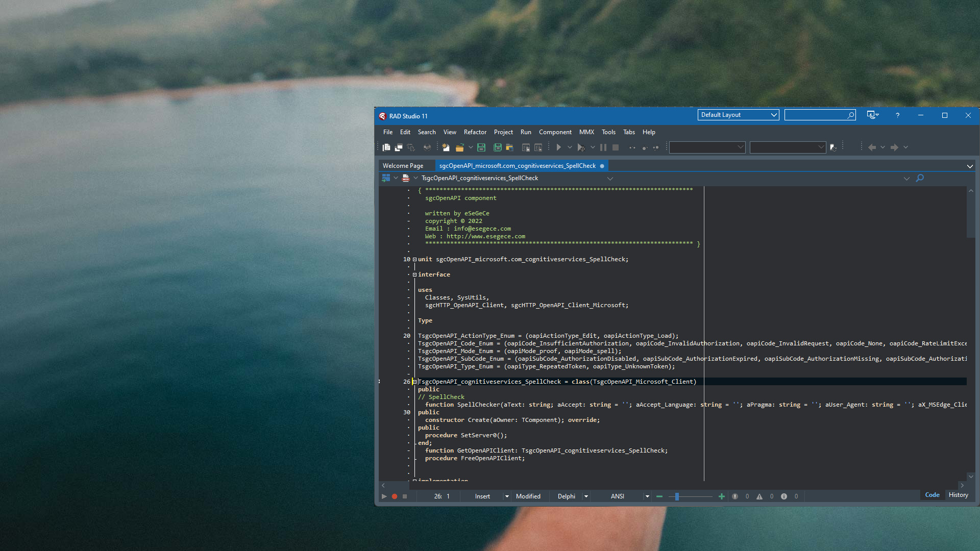Click the editor search magnifier icon
This screenshot has height=551, width=980.
(x=920, y=178)
